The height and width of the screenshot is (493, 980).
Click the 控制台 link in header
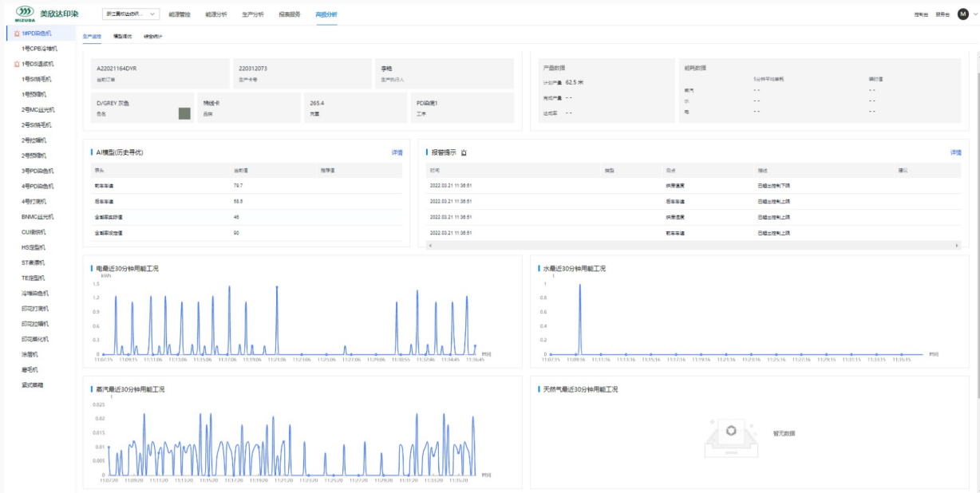(920, 14)
